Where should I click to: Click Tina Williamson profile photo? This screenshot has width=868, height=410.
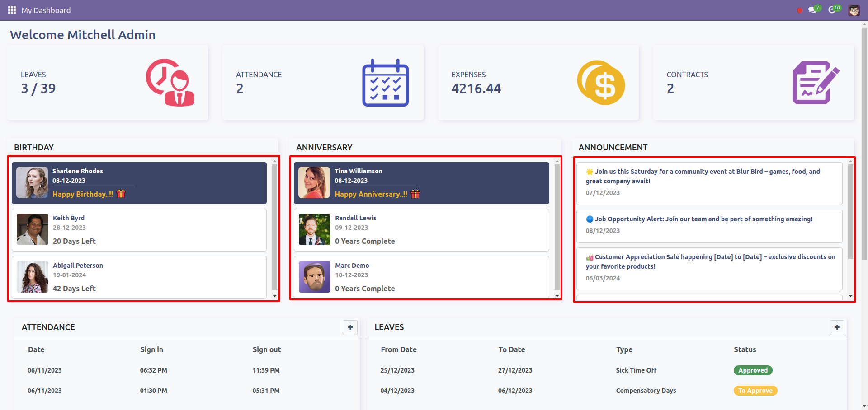[314, 182]
